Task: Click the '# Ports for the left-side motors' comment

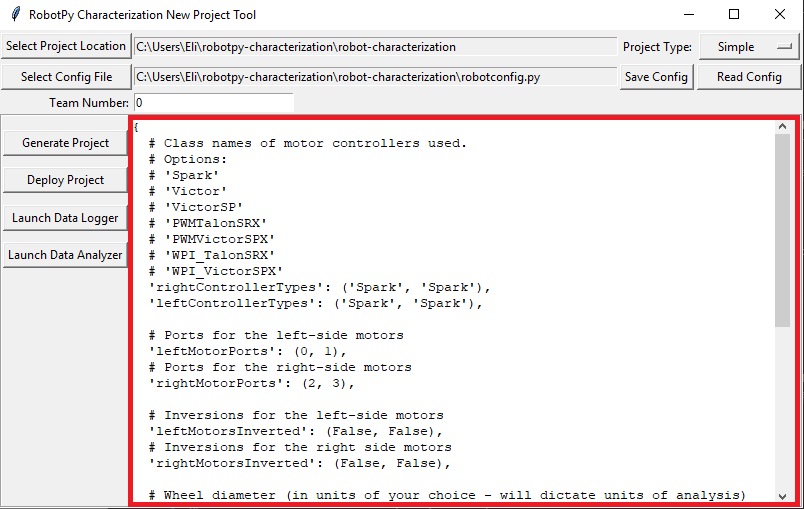Action: (276, 335)
